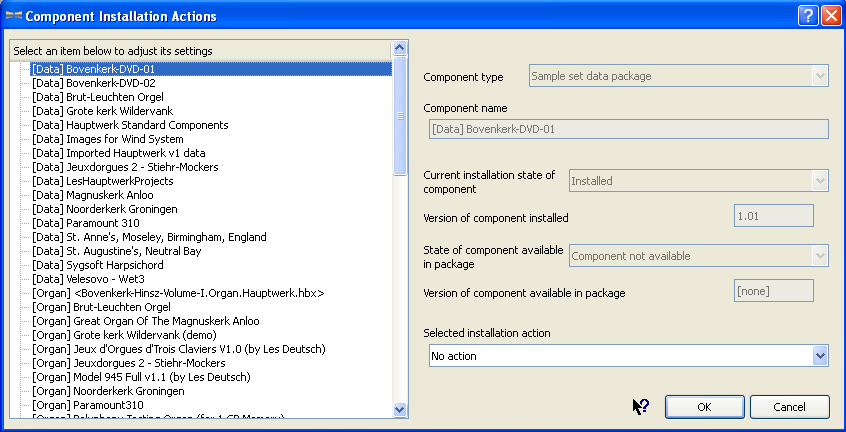The image size is (846, 432).
Task: Select [Organ] Jeux d'Orgues d'Trois Claviers V1.0
Action: tap(179, 349)
